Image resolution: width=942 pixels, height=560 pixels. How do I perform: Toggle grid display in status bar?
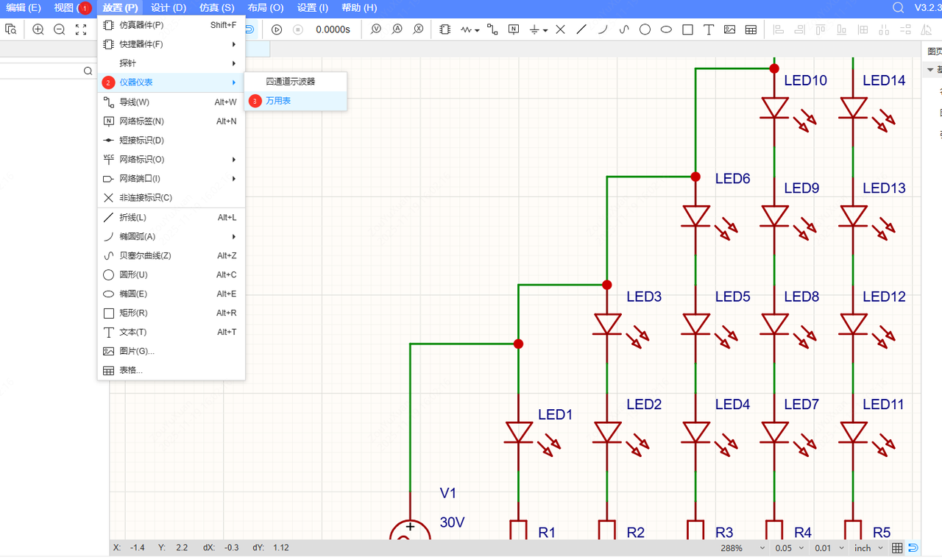(897, 548)
